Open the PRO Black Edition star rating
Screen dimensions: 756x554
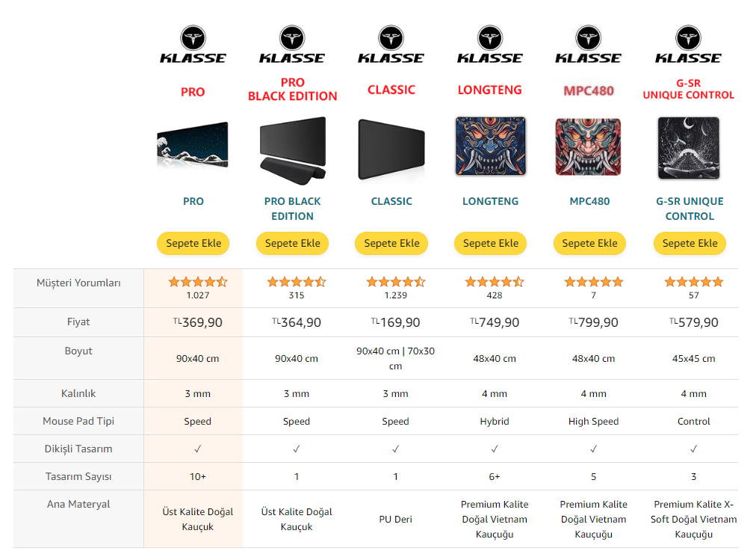(x=297, y=282)
